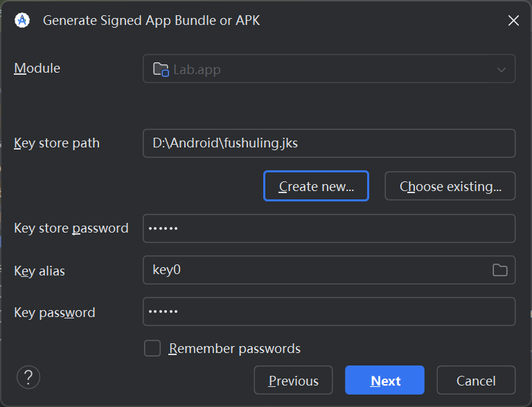Enable the Remember passwords checkbox
This screenshot has width=532, height=407.
pyautogui.click(x=152, y=348)
